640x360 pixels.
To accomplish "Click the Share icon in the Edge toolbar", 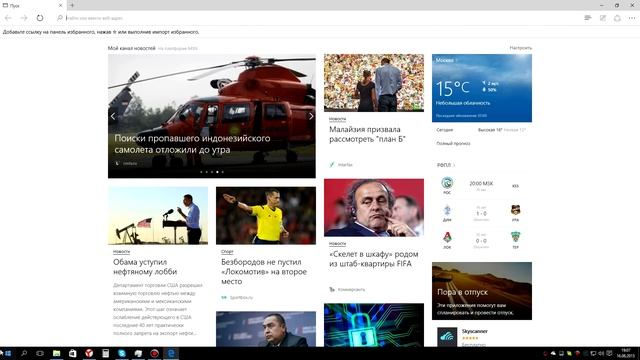I will click(617, 18).
